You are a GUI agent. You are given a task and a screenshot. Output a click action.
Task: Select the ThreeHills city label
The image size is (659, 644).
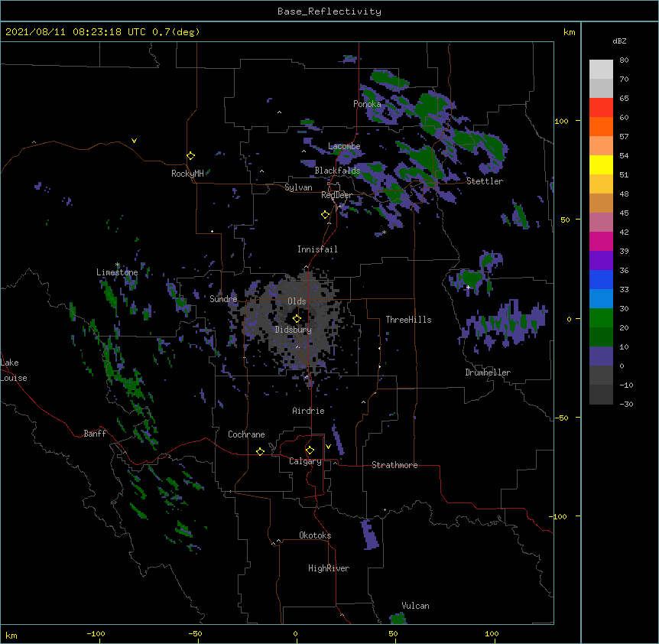(x=408, y=320)
